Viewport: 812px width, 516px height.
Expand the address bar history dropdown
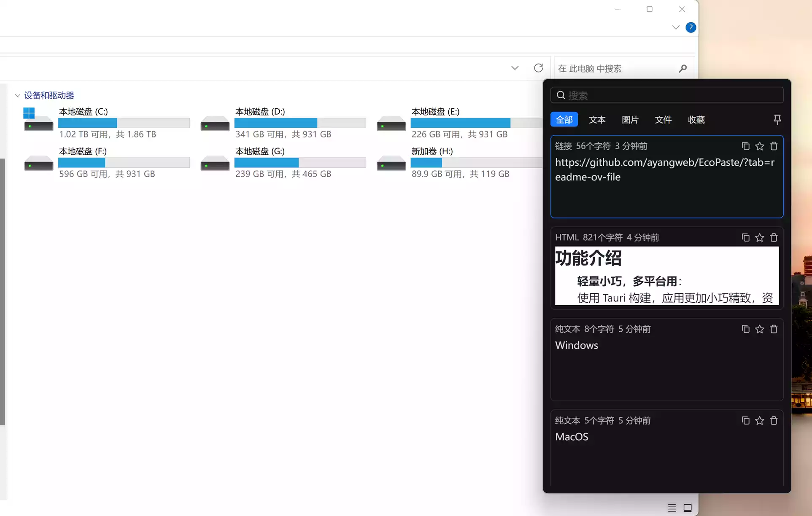515,68
